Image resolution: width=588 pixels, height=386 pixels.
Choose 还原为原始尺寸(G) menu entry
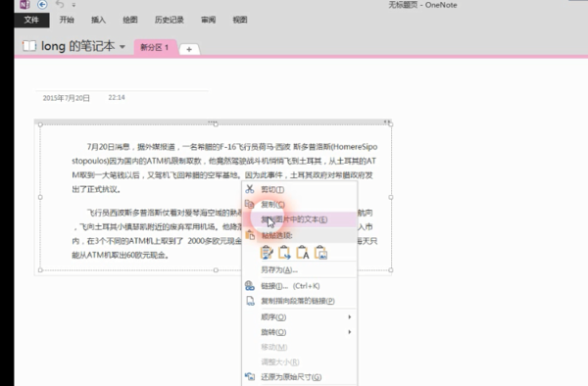click(300, 377)
